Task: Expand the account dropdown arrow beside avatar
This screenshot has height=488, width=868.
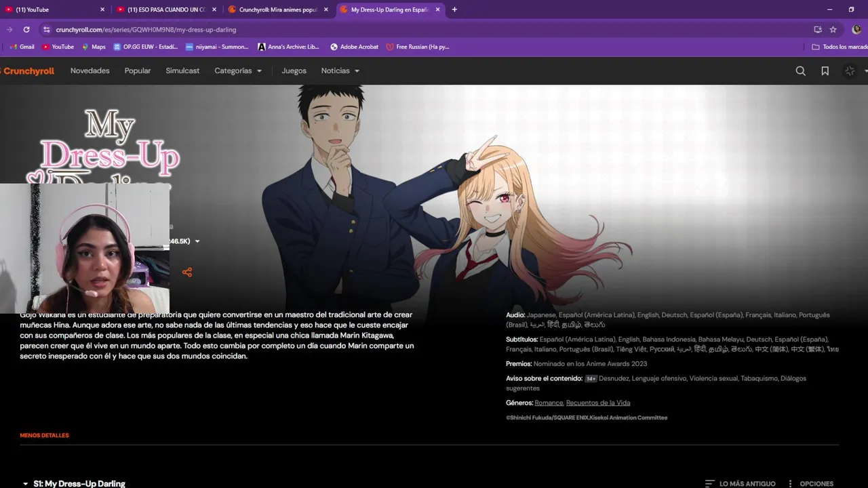Action: [865, 71]
